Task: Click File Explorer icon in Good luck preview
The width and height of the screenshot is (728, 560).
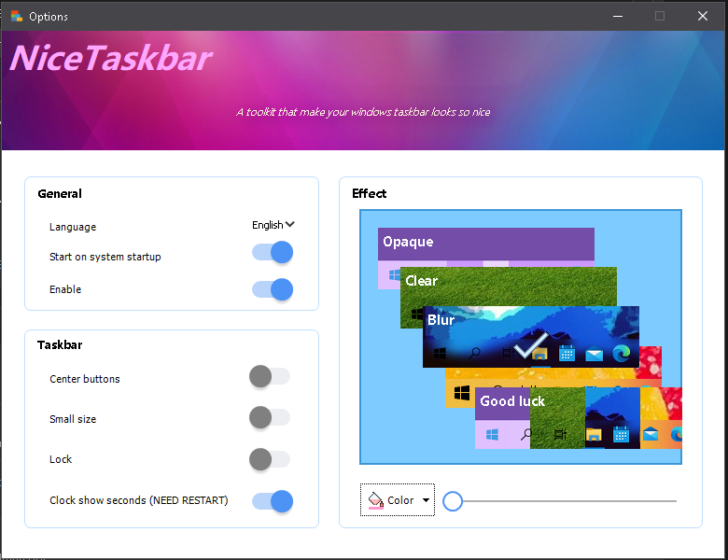Action: (594, 435)
